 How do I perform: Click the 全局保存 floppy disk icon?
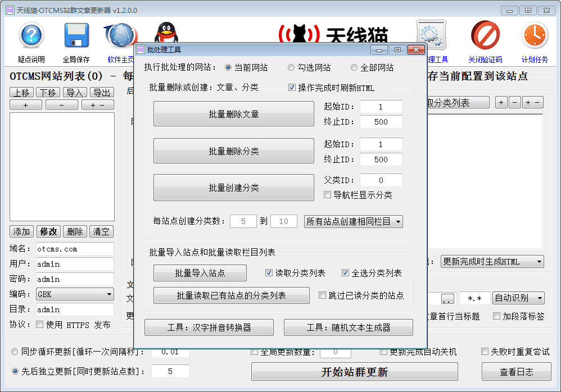pos(76,35)
